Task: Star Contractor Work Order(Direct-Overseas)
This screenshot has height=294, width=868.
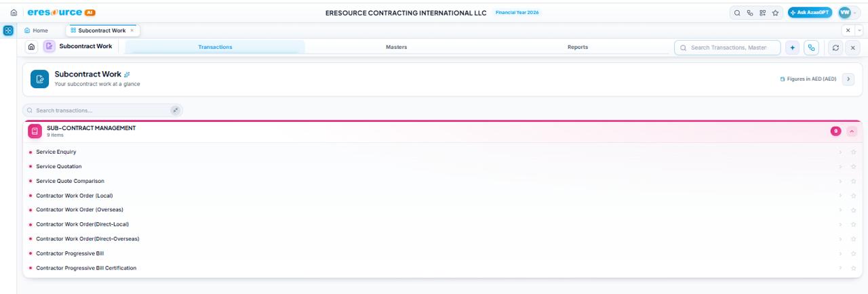Action: click(854, 238)
